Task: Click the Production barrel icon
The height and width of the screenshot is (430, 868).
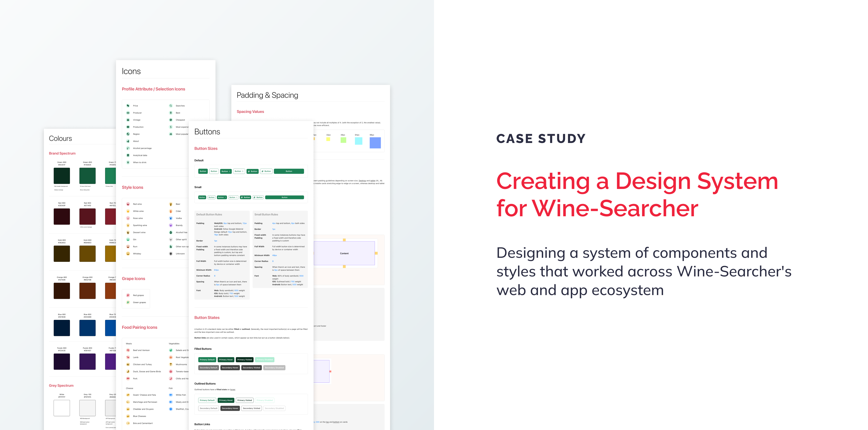Action: tap(128, 127)
